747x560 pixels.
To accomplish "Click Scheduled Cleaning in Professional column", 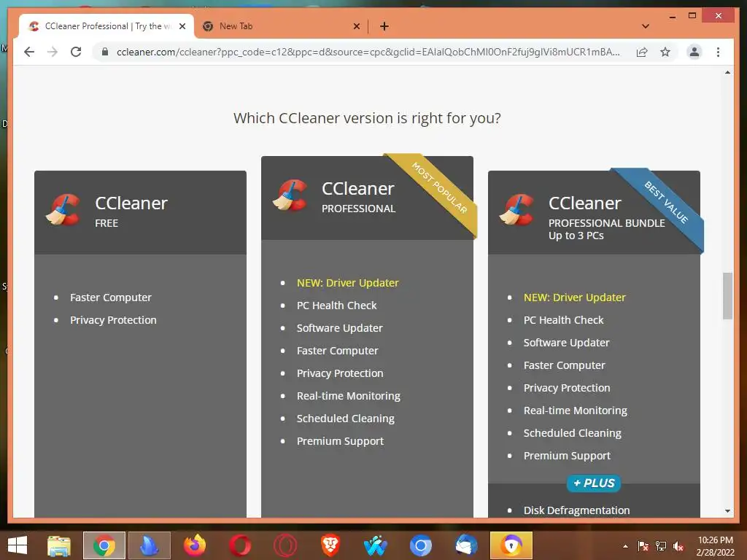I will point(345,419).
